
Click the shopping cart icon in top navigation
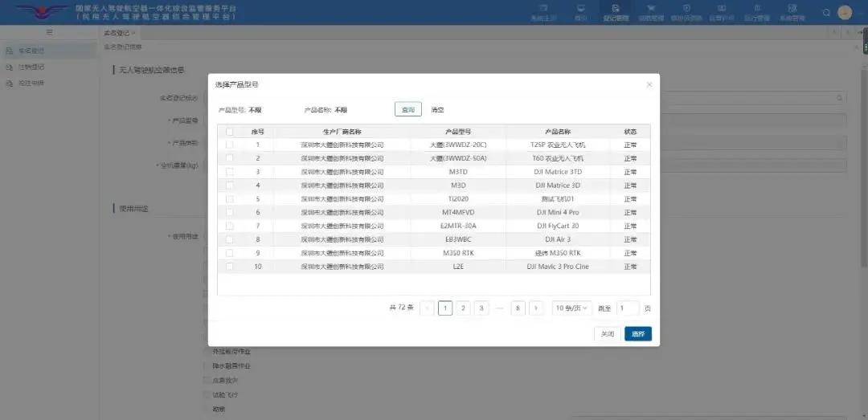pos(651,8)
